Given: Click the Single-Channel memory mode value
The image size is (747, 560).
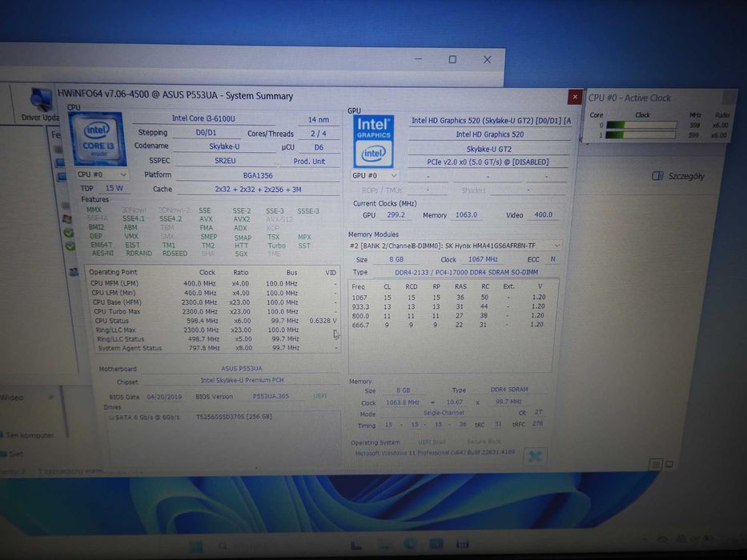Looking at the screenshot, I should (x=444, y=414).
